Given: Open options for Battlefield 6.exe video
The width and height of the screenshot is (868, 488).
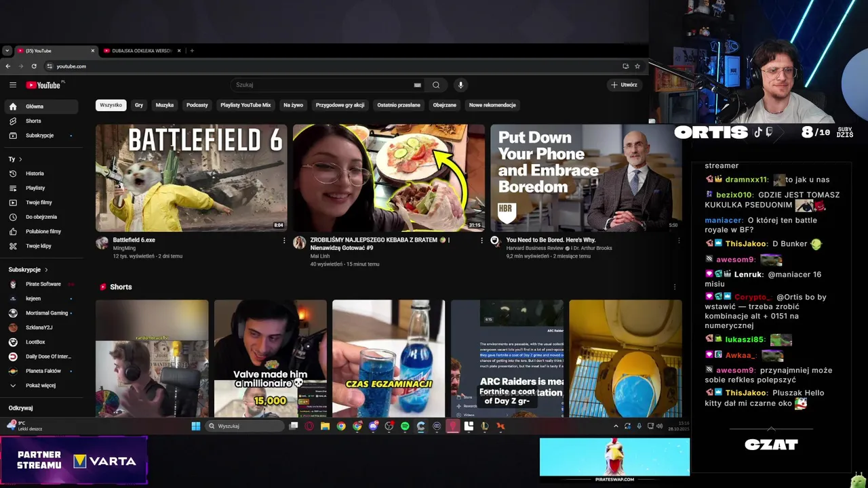Looking at the screenshot, I should click(284, 241).
